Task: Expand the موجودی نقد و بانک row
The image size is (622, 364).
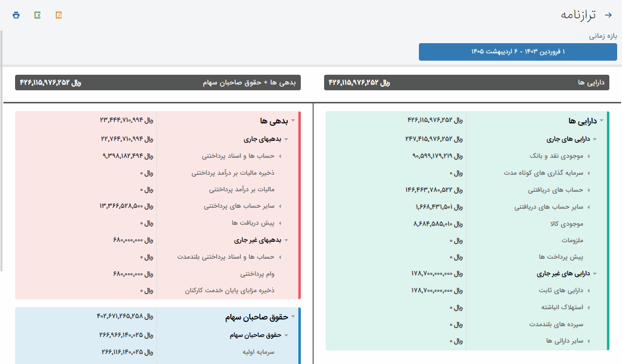Action: point(588,156)
